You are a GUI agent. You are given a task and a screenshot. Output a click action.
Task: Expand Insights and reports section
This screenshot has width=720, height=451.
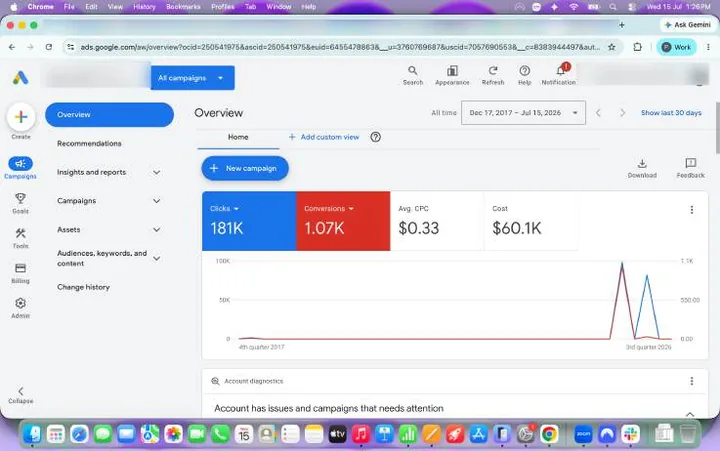coord(157,172)
